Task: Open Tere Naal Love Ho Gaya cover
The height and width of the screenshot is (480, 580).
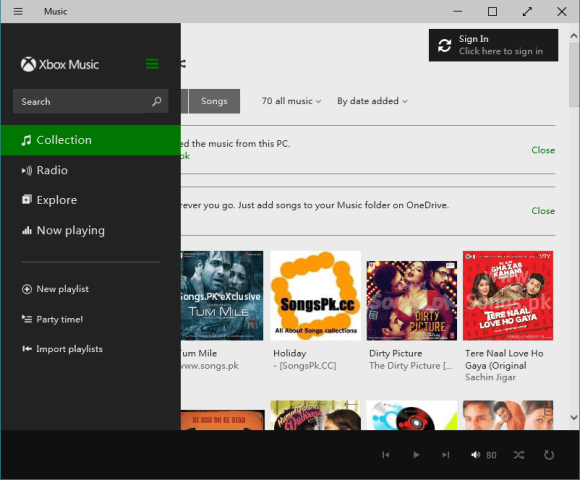Action: (x=508, y=295)
